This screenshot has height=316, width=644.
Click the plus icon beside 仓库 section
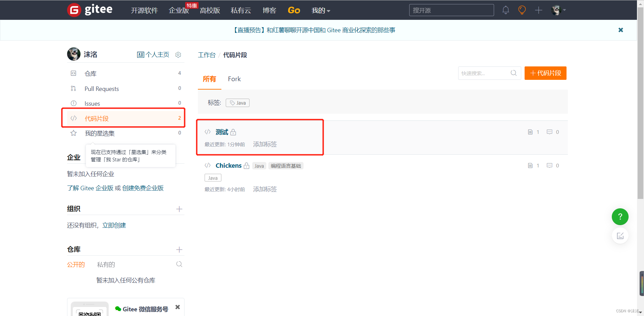pyautogui.click(x=179, y=250)
